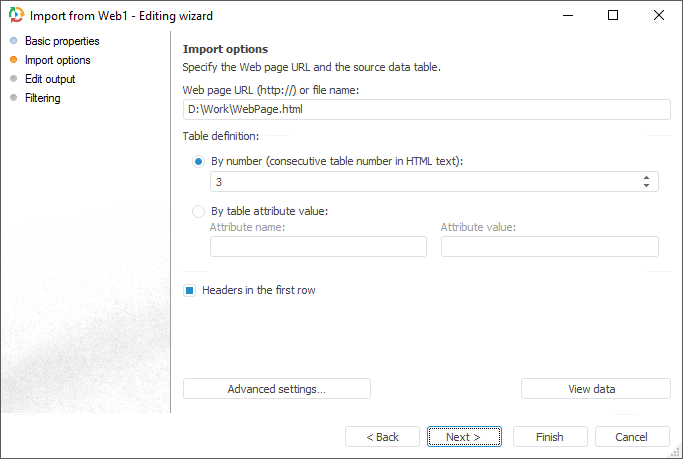Focus the Attribute value text box
This screenshot has width=683, height=459.
[x=549, y=247]
